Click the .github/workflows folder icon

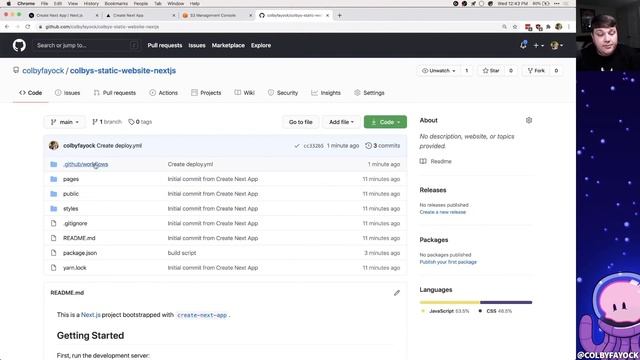53,164
